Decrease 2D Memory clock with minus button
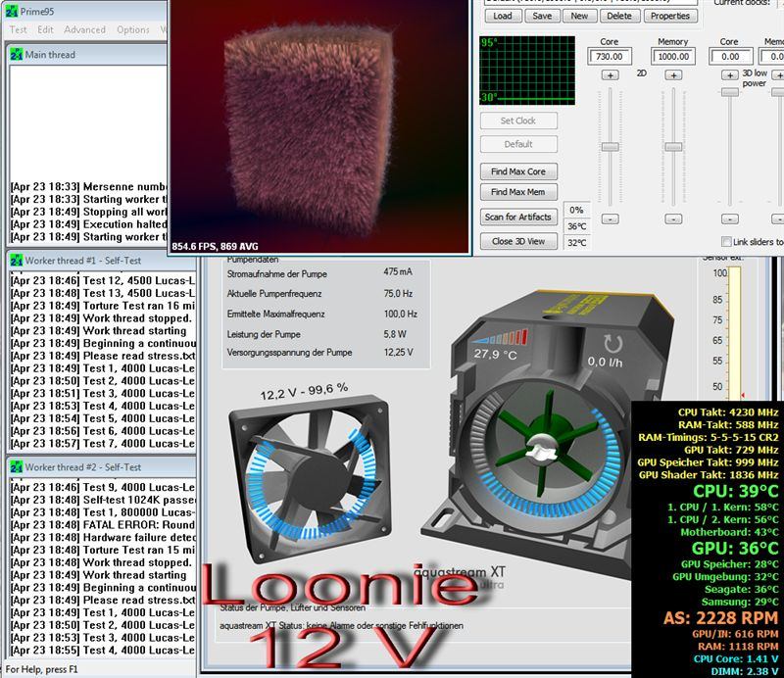The width and height of the screenshot is (784, 678). (673, 219)
